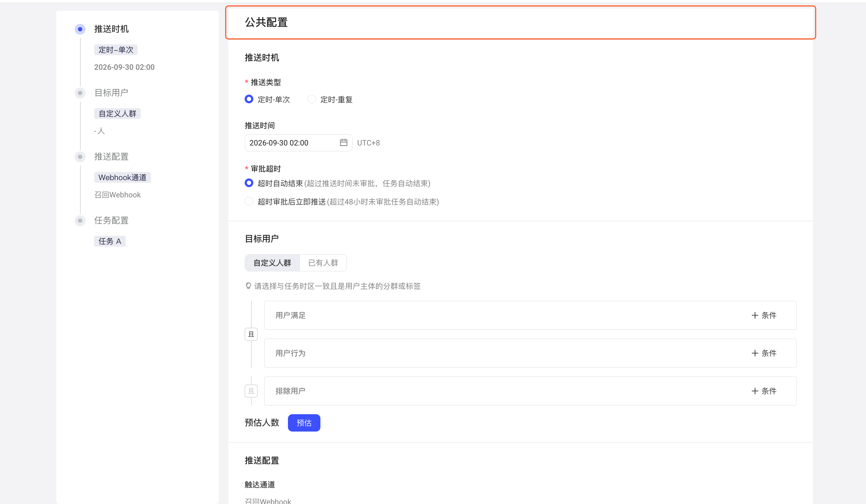The width and height of the screenshot is (866, 504).
Task: Jump to 任务配置 step in sidebar
Action: pos(111,220)
